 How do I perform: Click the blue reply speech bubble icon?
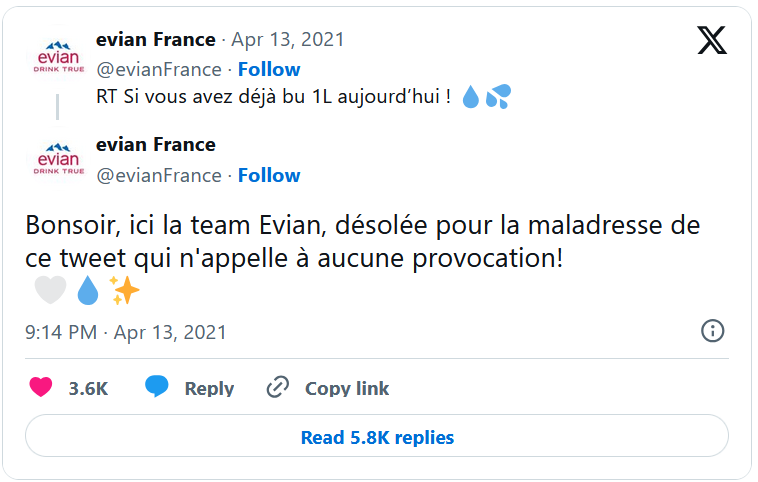tap(157, 386)
